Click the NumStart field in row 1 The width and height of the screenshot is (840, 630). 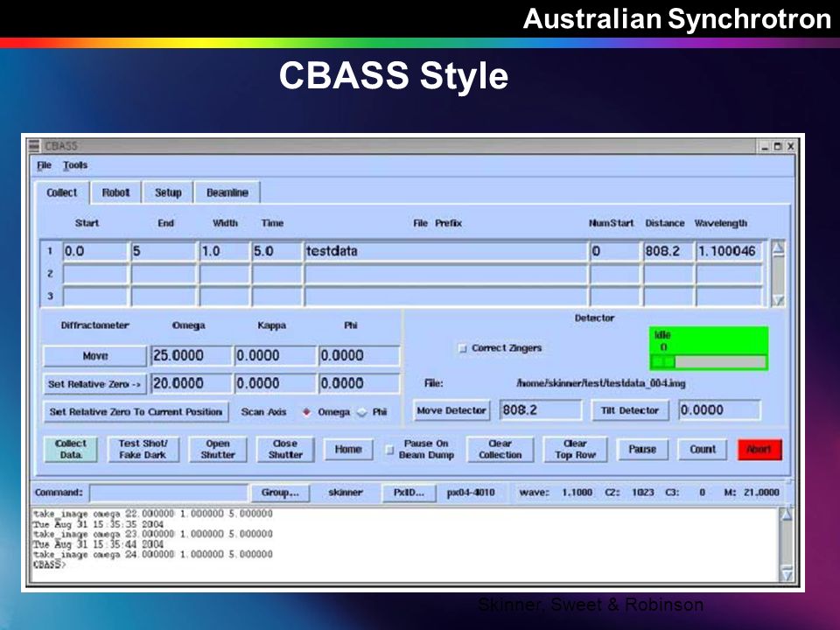(615, 251)
